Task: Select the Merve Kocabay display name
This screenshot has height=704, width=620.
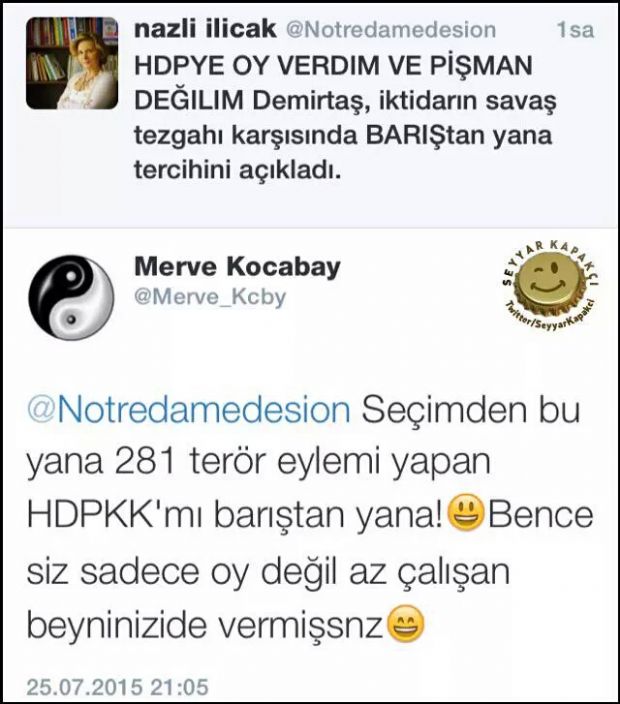Action: click(x=237, y=267)
